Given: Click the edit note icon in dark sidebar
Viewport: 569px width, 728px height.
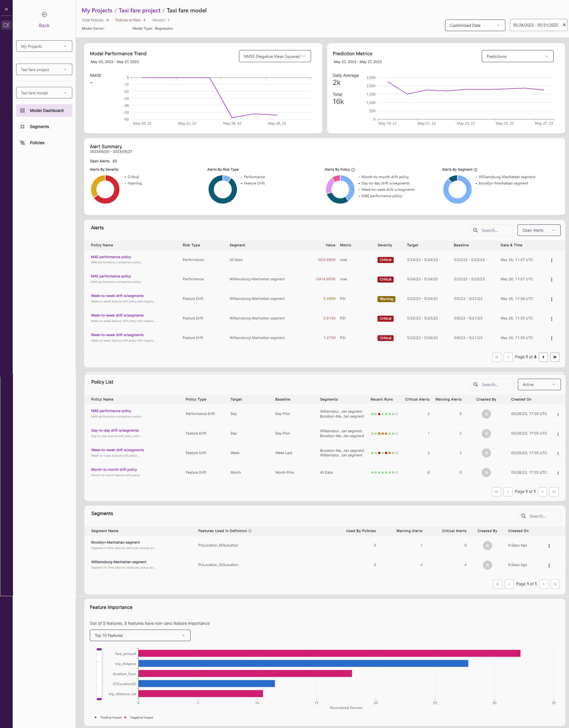Looking at the screenshot, I should click(x=6, y=25).
